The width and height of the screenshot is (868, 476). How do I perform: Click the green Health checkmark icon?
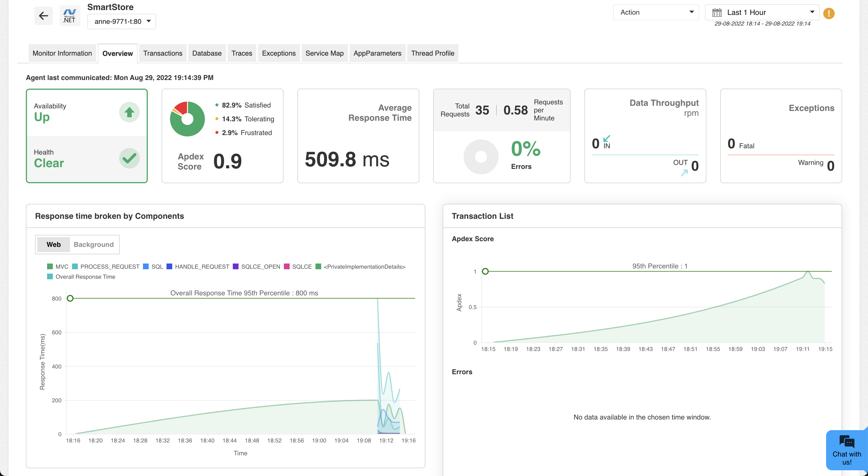point(129,158)
